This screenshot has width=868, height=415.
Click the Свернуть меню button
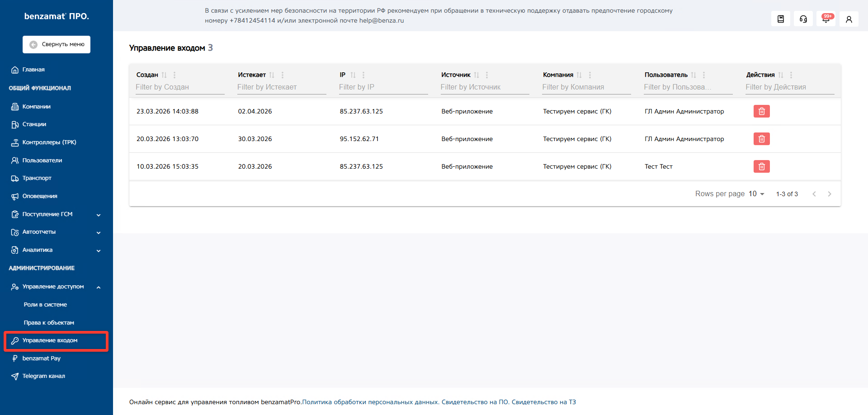coord(57,44)
